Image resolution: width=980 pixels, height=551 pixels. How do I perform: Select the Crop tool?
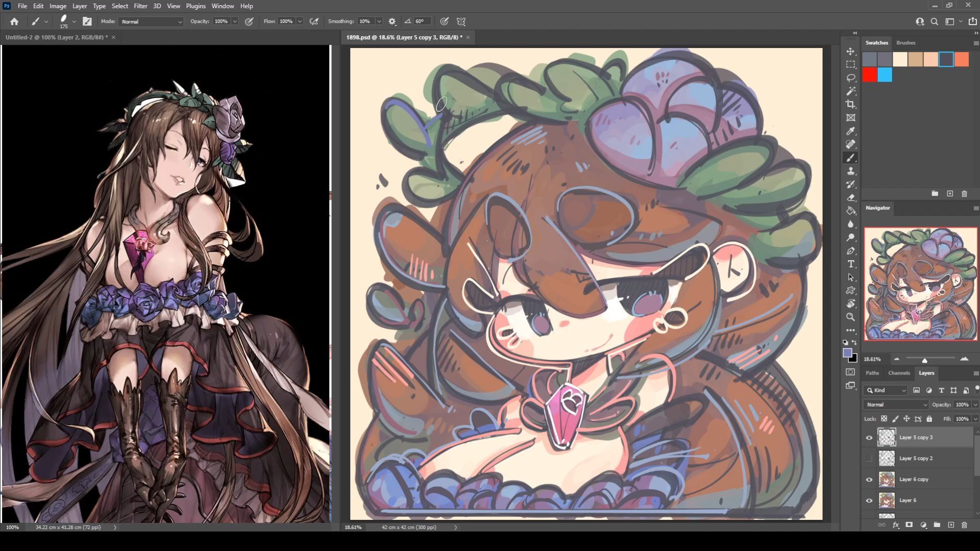[x=850, y=105]
